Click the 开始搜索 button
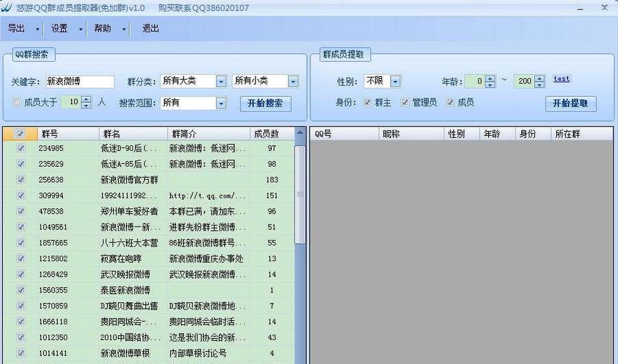Viewport: 618px width, 364px height. coord(265,104)
